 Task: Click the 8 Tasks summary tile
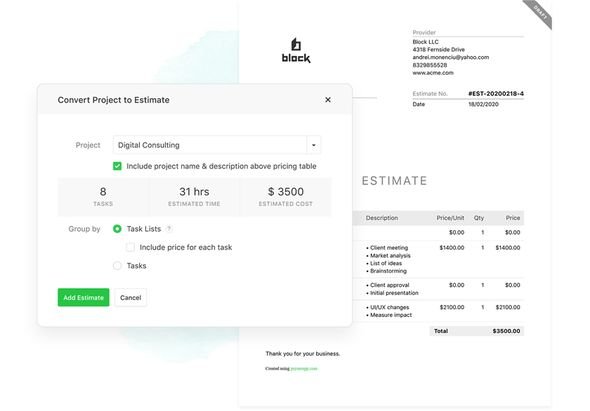point(103,197)
